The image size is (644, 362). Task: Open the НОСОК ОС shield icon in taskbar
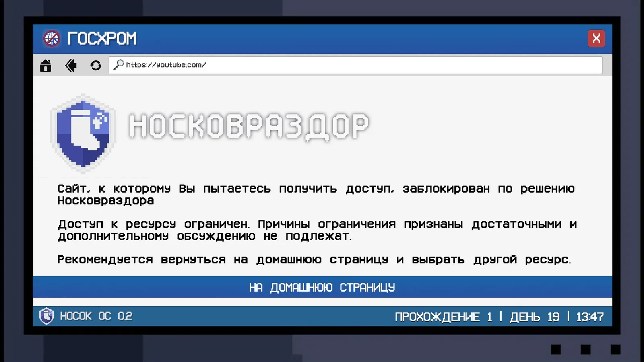coord(46,316)
